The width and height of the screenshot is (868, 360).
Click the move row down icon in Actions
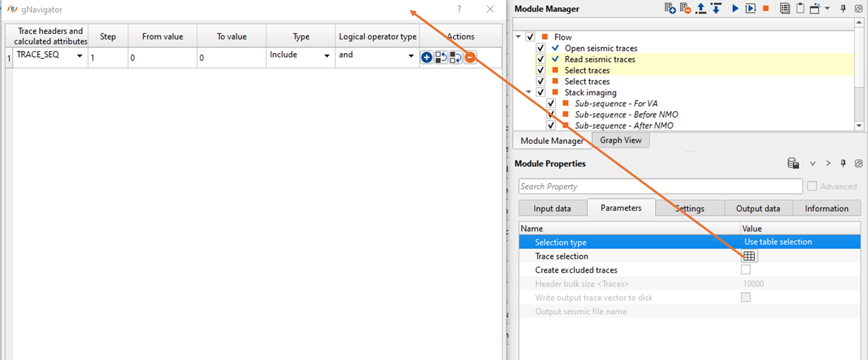click(x=455, y=57)
